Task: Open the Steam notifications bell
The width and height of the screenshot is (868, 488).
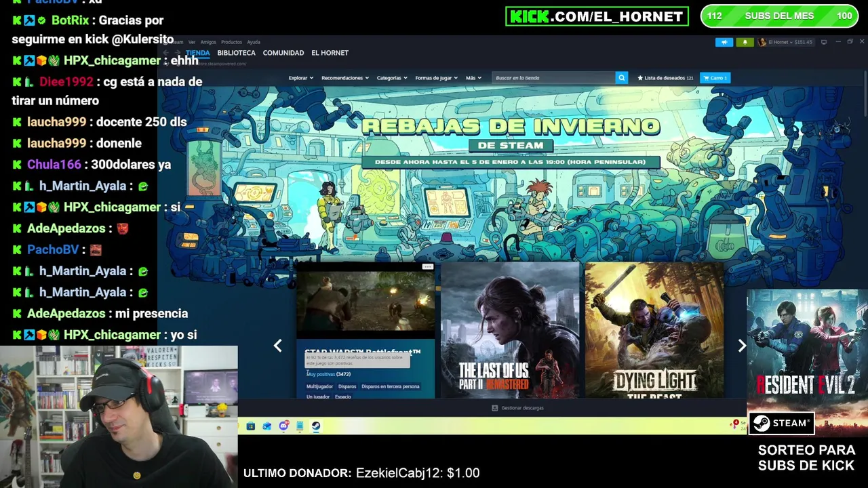Action: point(745,42)
